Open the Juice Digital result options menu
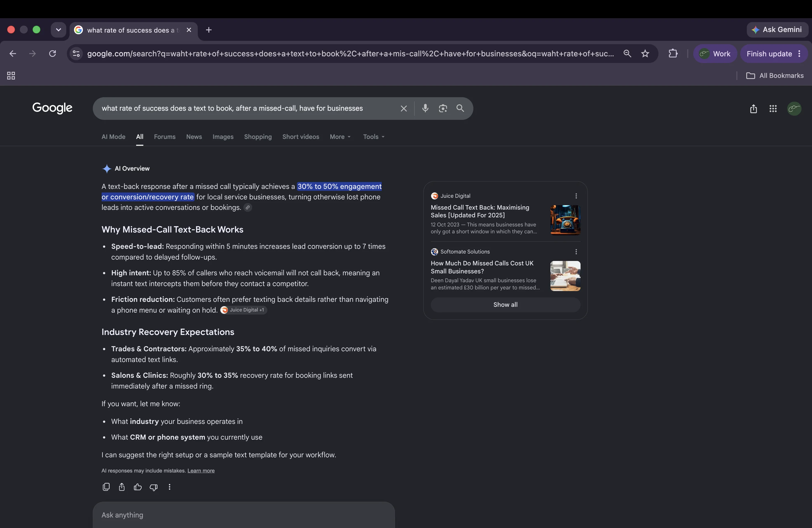The height and width of the screenshot is (528, 812). tap(576, 196)
